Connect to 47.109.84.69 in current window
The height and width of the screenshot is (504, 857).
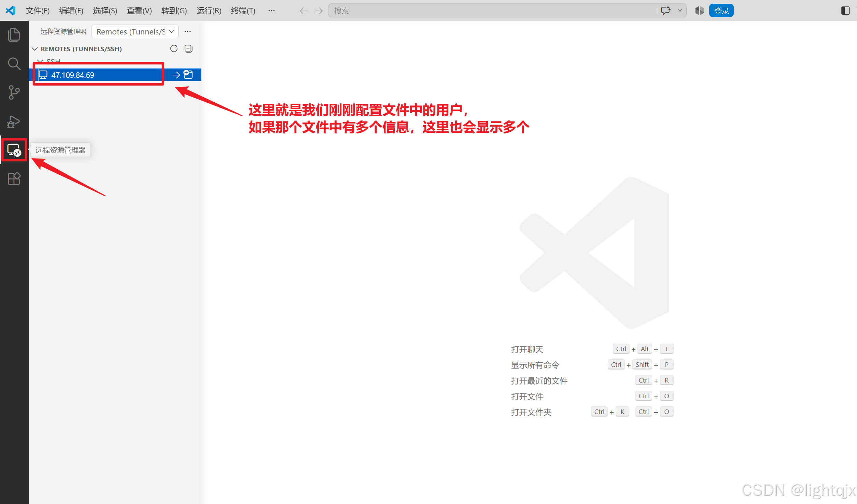pyautogui.click(x=176, y=75)
